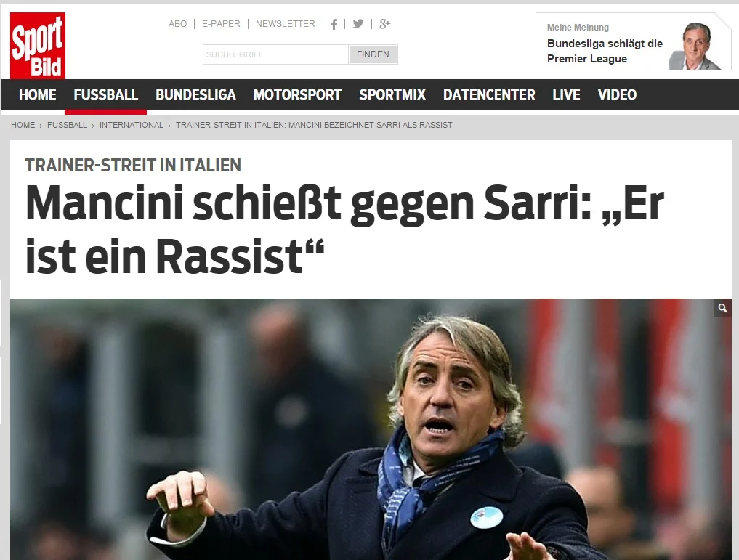This screenshot has width=739, height=560.
Task: Select the FUSSBALL menu item
Action: pos(105,94)
